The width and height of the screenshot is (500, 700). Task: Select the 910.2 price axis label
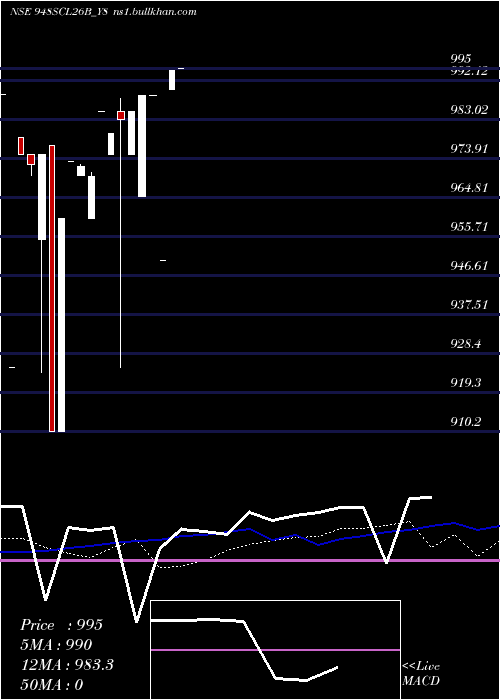click(466, 421)
